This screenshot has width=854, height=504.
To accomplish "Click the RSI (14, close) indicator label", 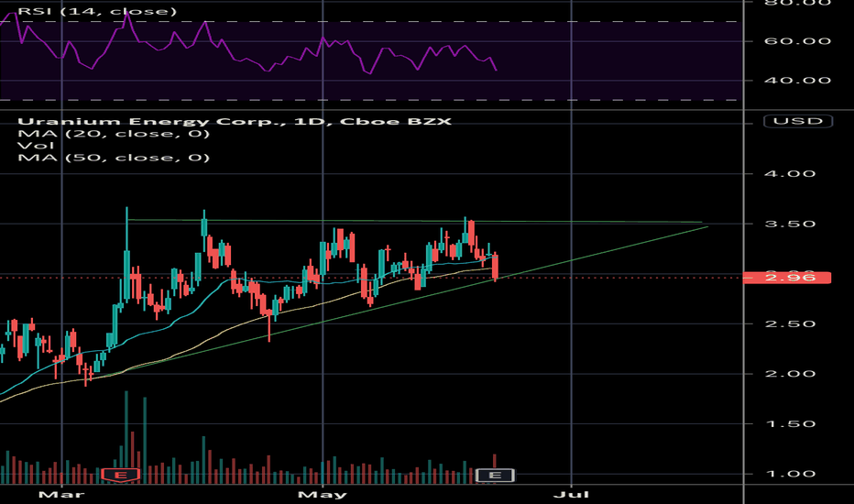I will pyautogui.click(x=97, y=11).
